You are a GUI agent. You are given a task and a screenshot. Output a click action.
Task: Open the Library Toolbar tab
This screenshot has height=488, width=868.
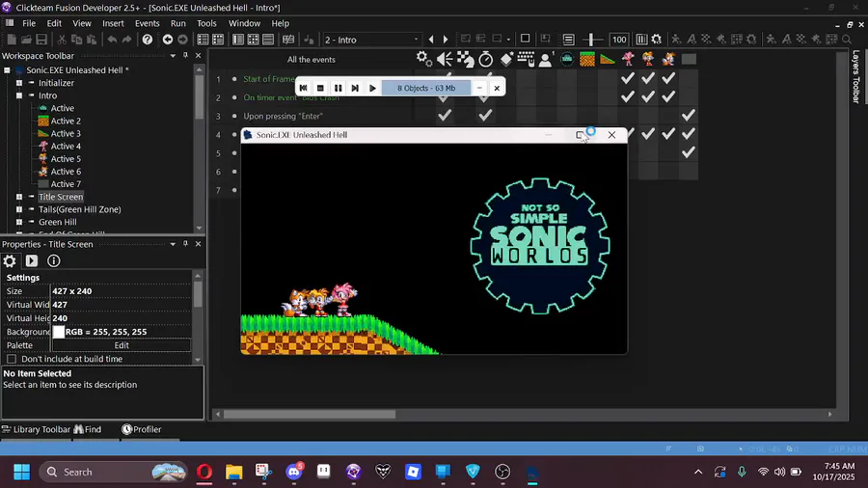click(x=37, y=429)
